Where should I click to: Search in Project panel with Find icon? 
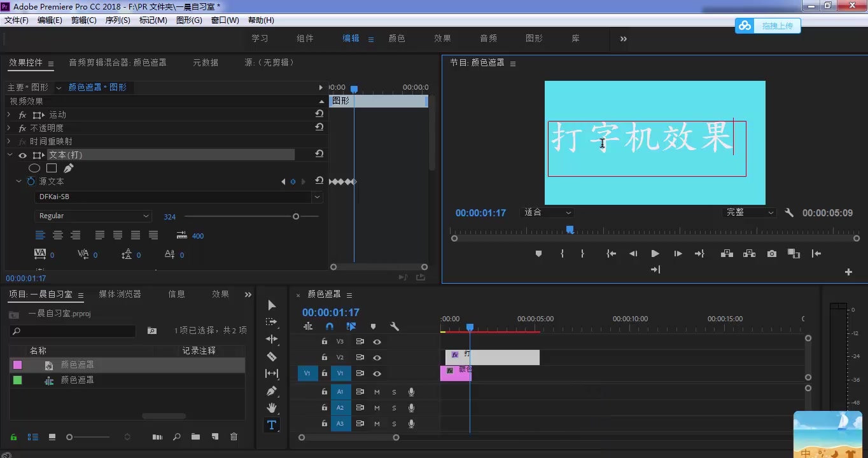point(177,437)
